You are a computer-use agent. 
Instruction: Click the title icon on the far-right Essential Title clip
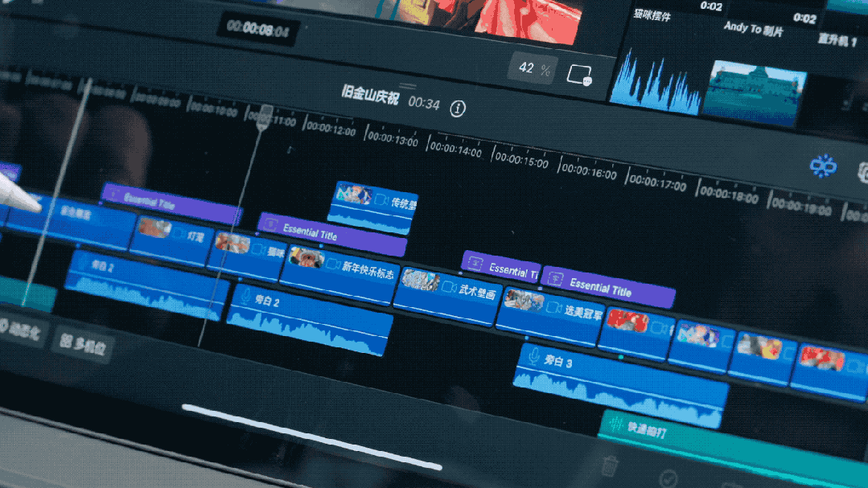pyautogui.click(x=555, y=279)
